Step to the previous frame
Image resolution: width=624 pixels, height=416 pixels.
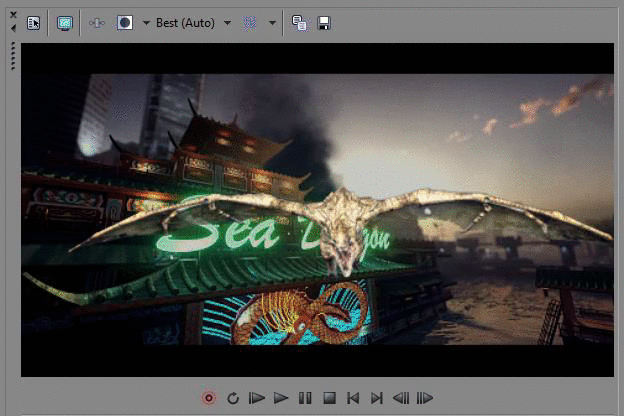[401, 398]
